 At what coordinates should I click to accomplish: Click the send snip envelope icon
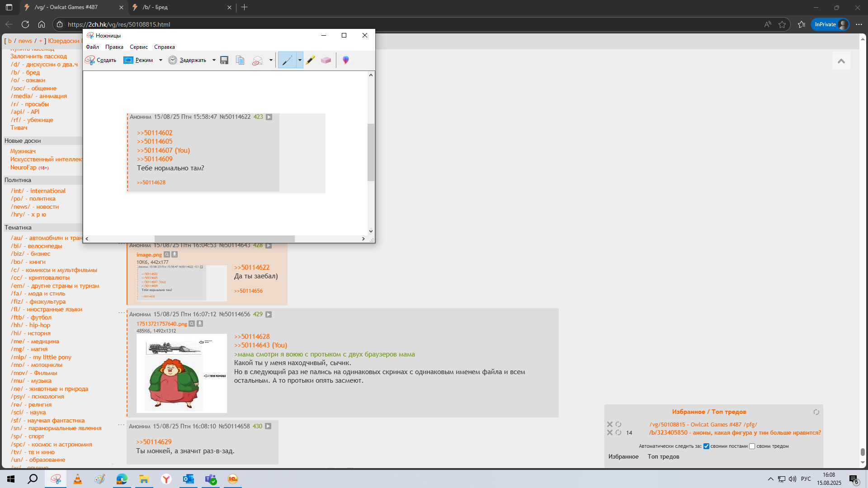tap(257, 60)
